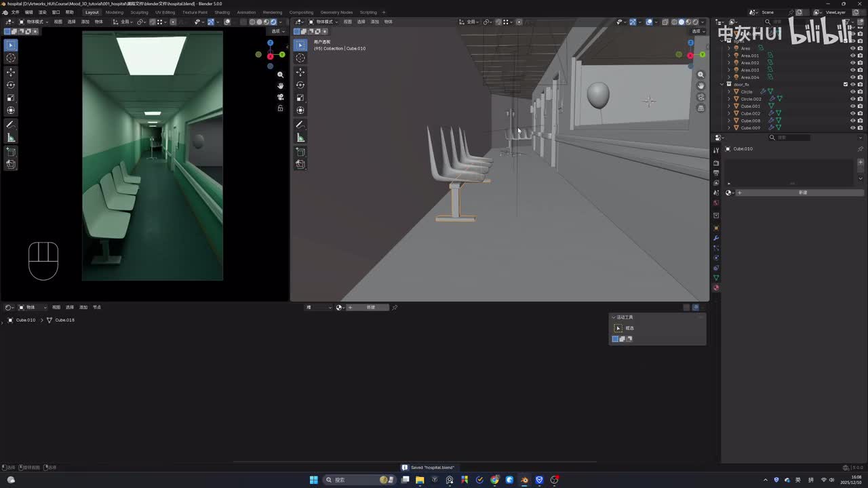Viewport: 868px width, 488px height.
Task: Open the object mode dropdown in left viewport
Action: [x=33, y=22]
